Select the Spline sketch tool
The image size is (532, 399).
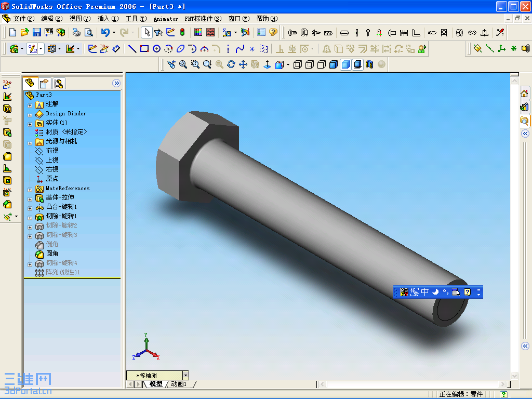click(240, 49)
